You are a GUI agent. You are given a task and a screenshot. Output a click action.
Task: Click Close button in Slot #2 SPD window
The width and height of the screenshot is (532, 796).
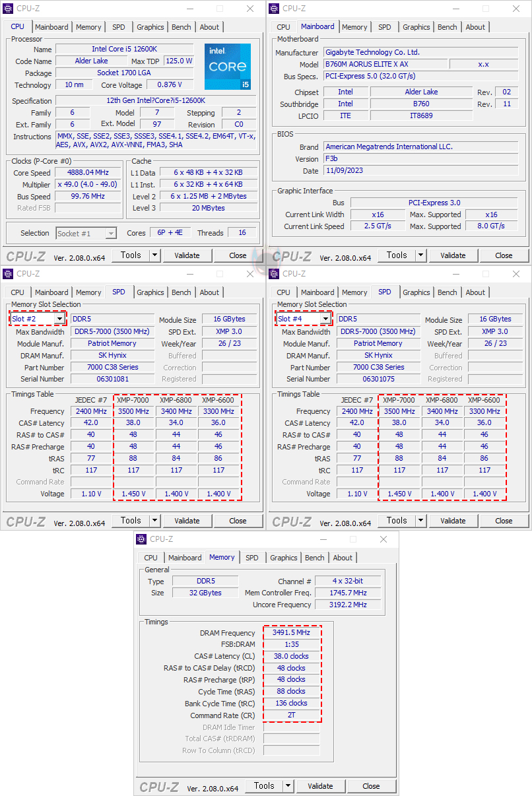238,521
